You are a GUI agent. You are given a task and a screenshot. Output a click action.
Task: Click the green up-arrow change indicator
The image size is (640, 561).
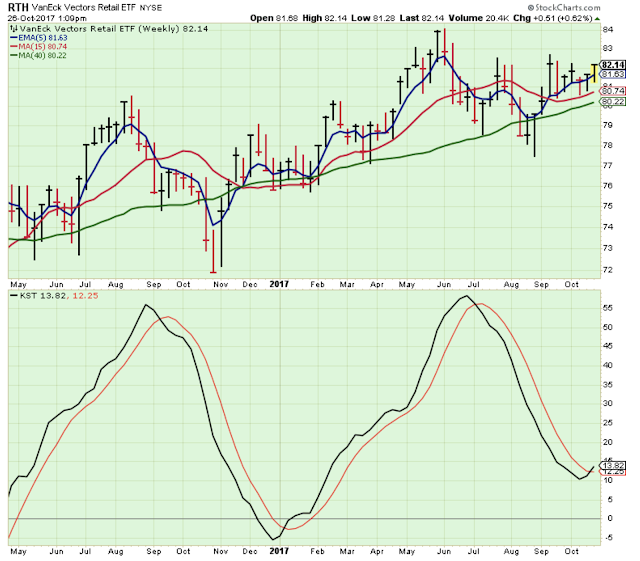point(597,19)
